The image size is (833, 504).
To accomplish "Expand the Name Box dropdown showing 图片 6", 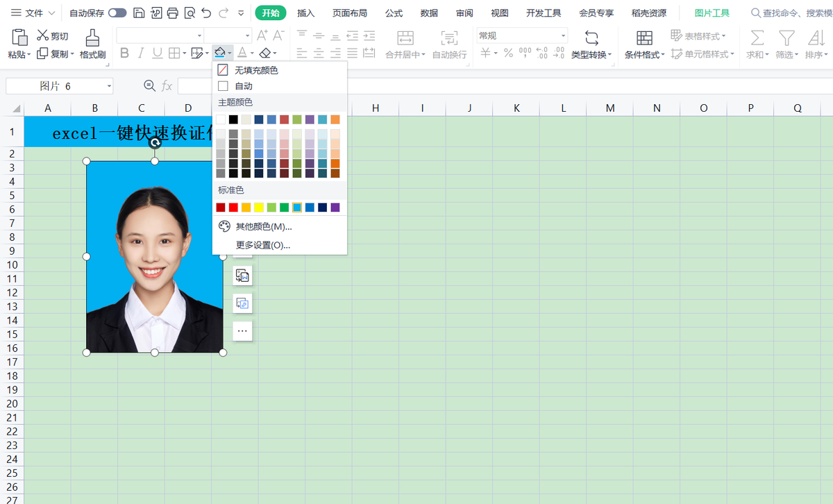I will coord(109,86).
